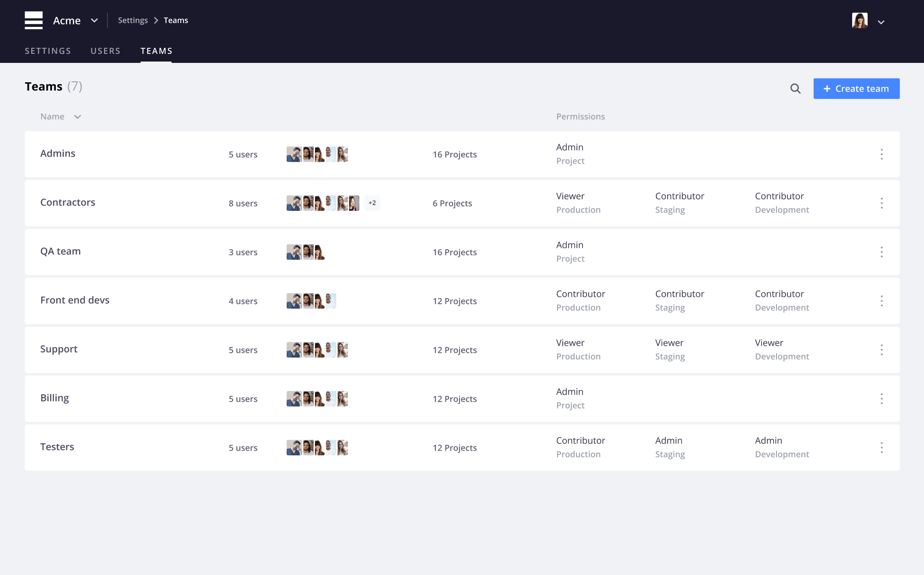Click the Create team button
The width and height of the screenshot is (924, 575).
(856, 88)
